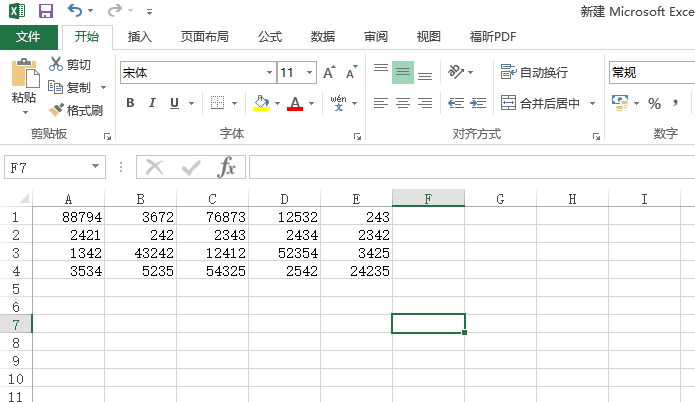
Task: Open the font name dropdown (宋体)
Action: [x=269, y=73]
